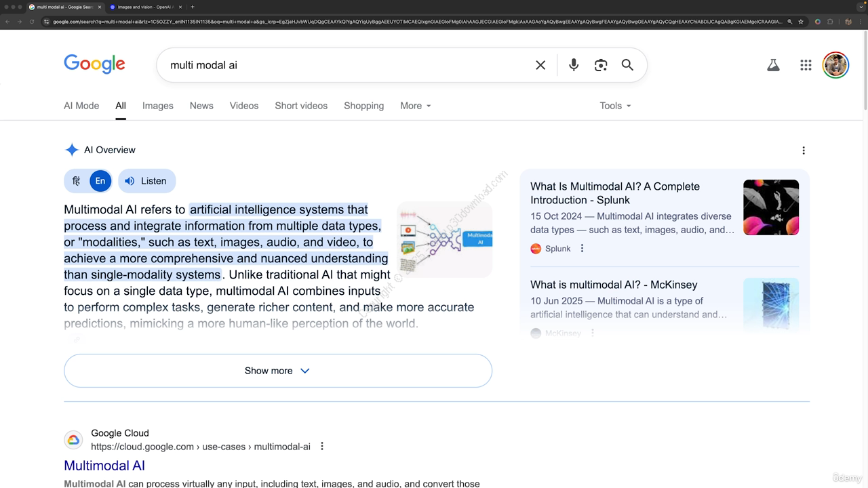This screenshot has height=488, width=868.
Task: Open the Chrome three-dot menu
Action: click(860, 22)
